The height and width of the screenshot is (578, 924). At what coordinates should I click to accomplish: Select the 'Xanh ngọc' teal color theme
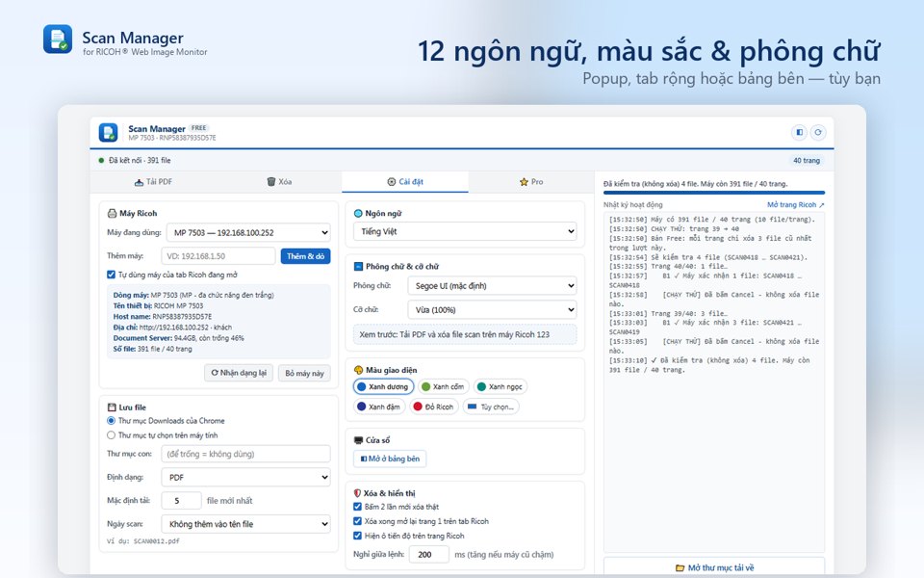500,387
